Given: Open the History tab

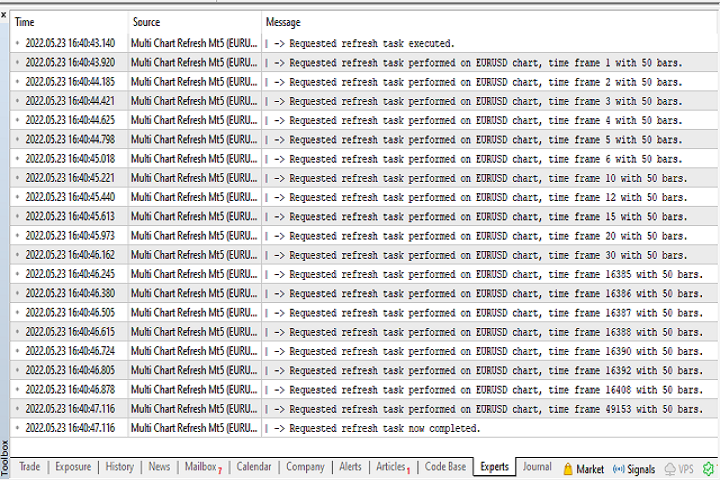Looking at the screenshot, I should tap(119, 467).
